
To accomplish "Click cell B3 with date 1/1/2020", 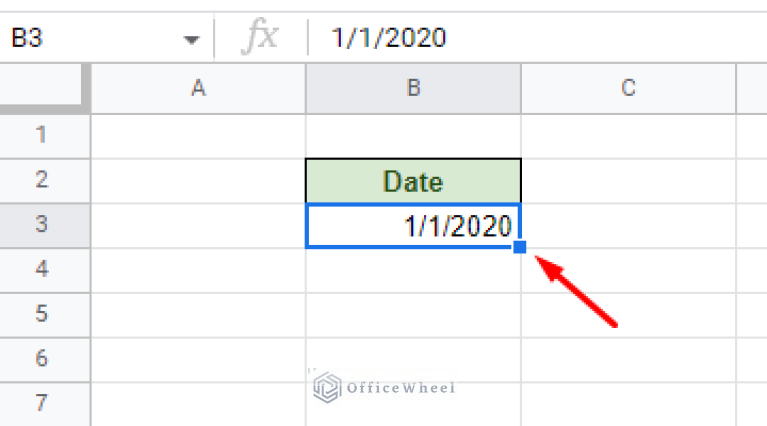I will (x=413, y=226).
